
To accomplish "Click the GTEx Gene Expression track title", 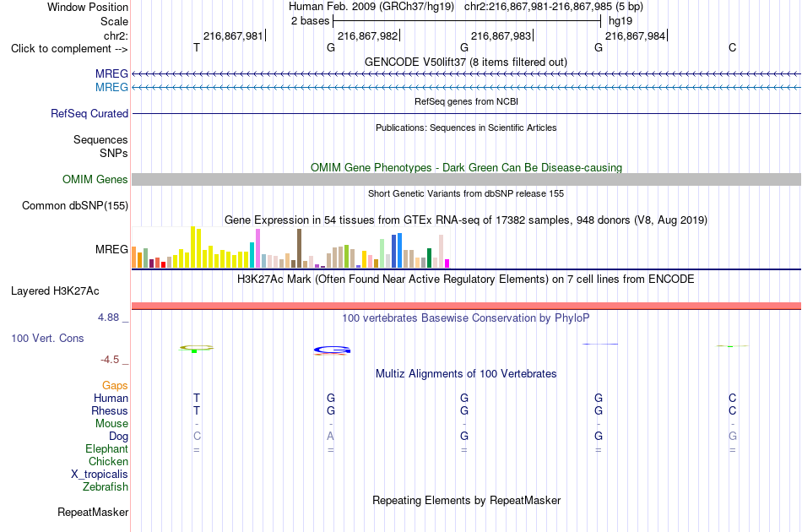I will (x=466, y=220).
